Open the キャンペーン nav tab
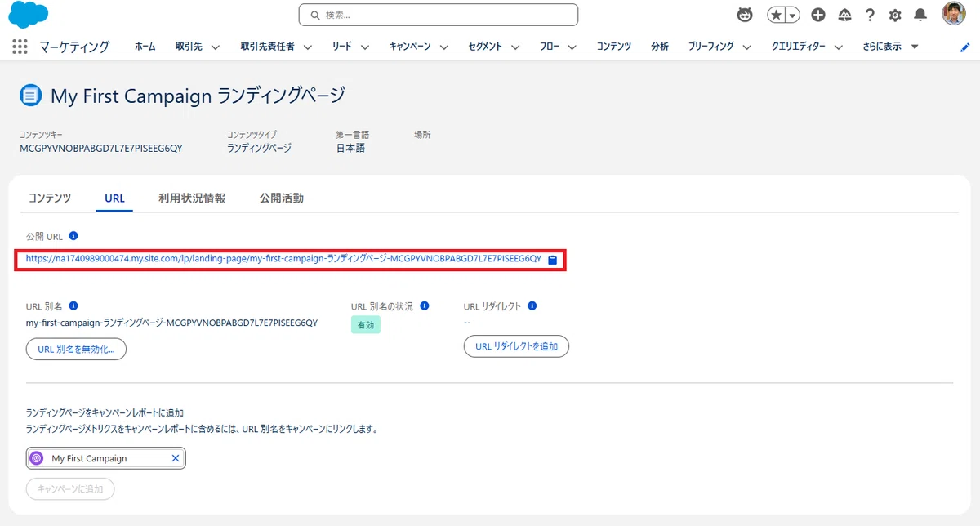Screen dimensions: 980x526 click(410, 47)
